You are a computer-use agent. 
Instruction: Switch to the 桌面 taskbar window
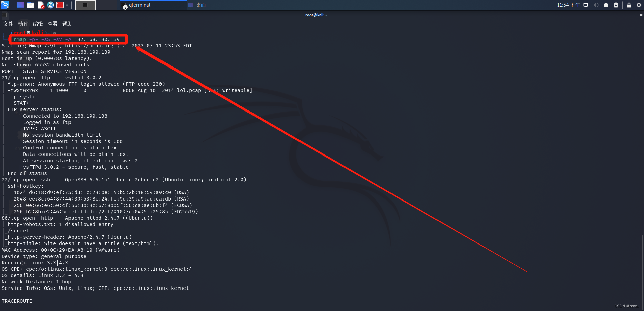197,5
